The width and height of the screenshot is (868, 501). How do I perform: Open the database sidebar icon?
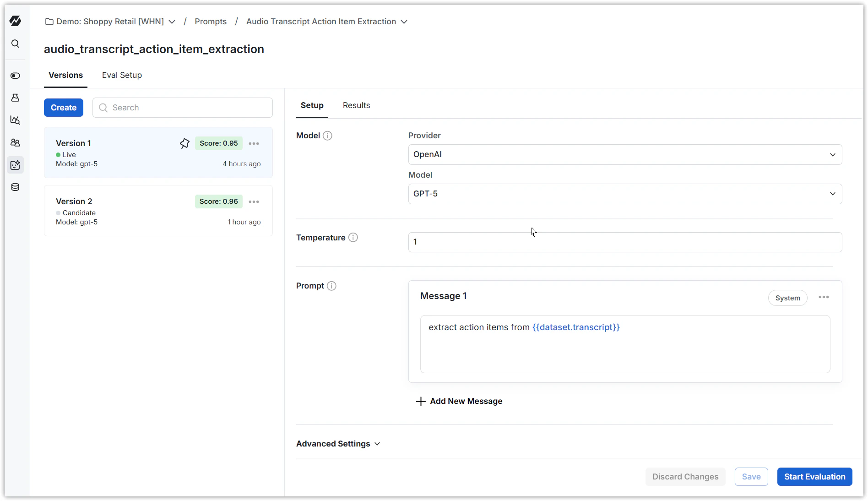click(15, 187)
